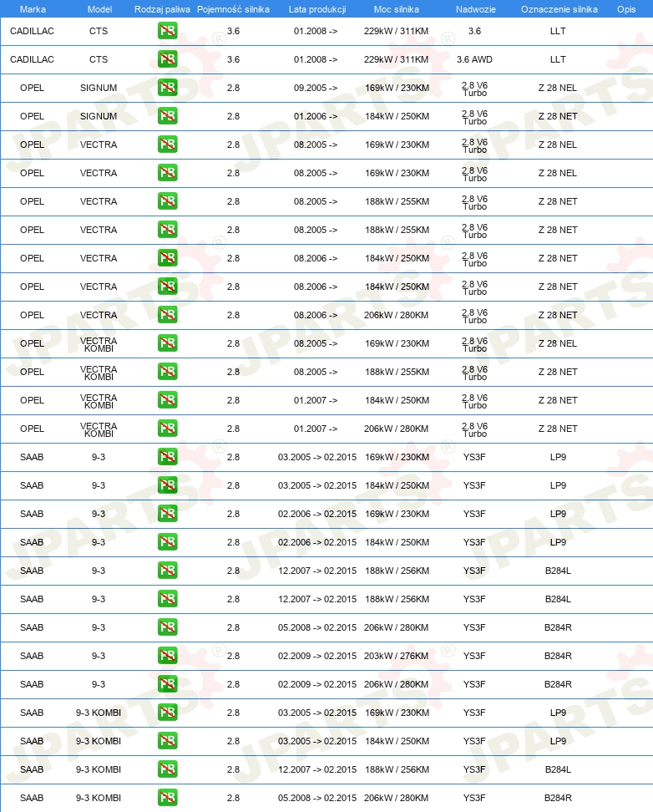Select the '203kW / 276KM' power cell
653x812 pixels.
(396, 656)
